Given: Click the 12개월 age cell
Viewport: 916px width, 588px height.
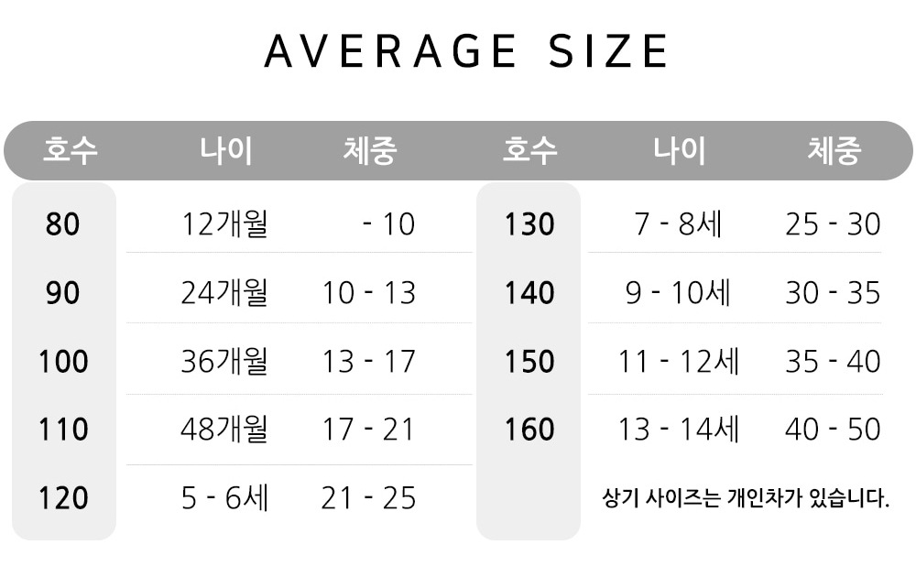Looking at the screenshot, I should pyautogui.click(x=224, y=224).
